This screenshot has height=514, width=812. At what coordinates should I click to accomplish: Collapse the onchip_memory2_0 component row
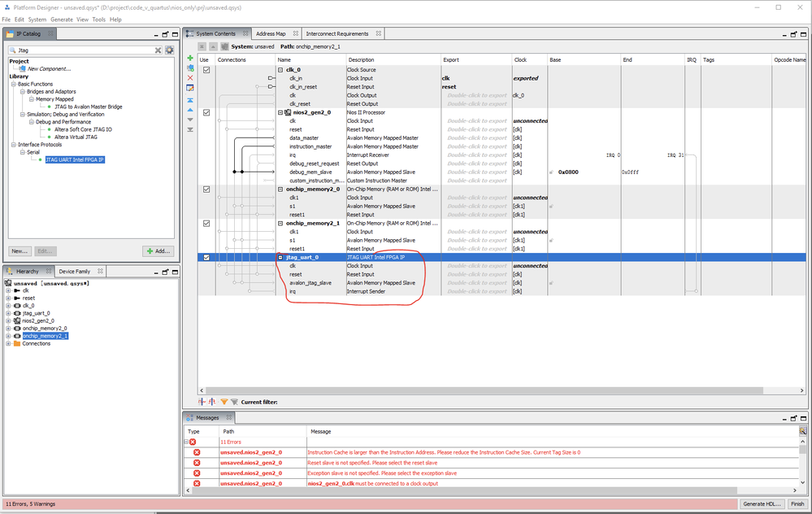pyautogui.click(x=280, y=189)
